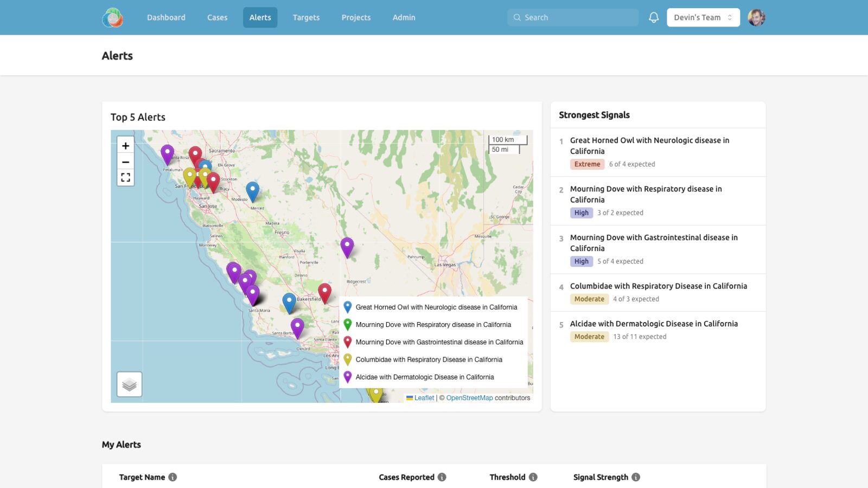
Task: Click the Signal Strength column header
Action: [x=601, y=477]
